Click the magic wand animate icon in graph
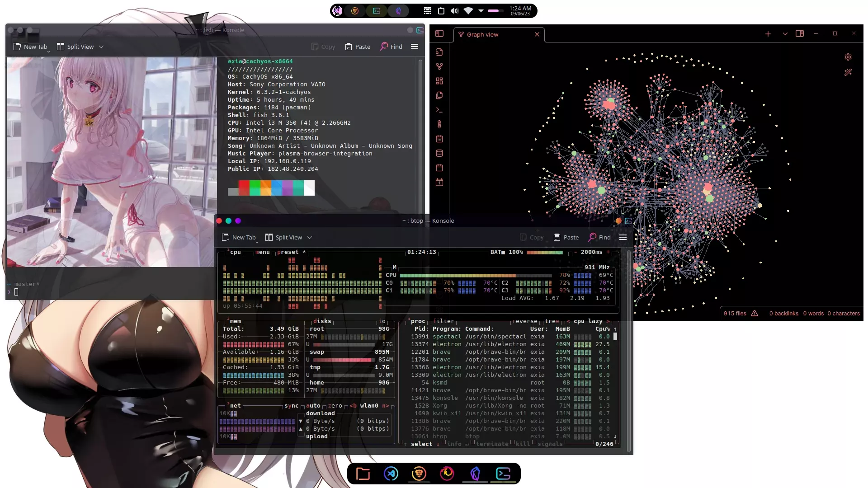The height and width of the screenshot is (488, 868). click(x=848, y=72)
